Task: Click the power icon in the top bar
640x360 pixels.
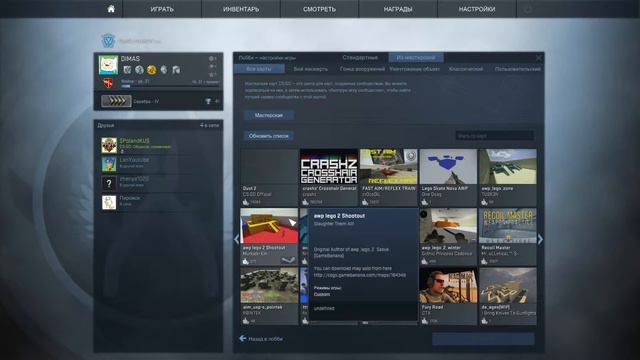Action: point(528,9)
